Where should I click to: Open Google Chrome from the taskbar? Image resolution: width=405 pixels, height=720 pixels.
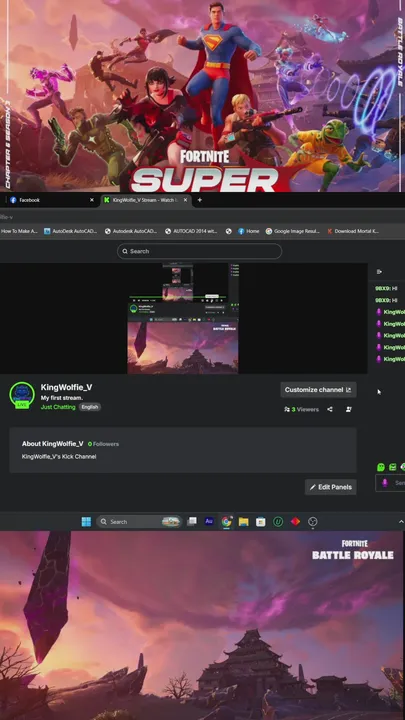(226, 522)
